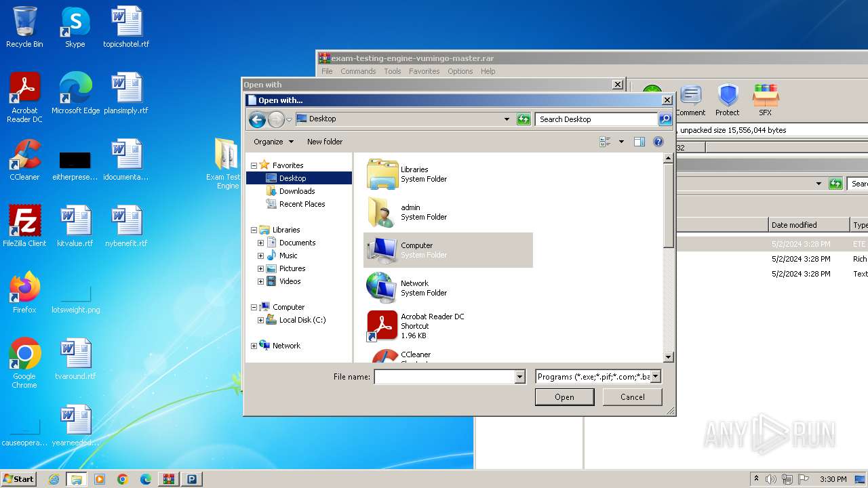This screenshot has width=868, height=488.
Task: Select FileZilla Client desktop shortcut
Action: (x=24, y=226)
